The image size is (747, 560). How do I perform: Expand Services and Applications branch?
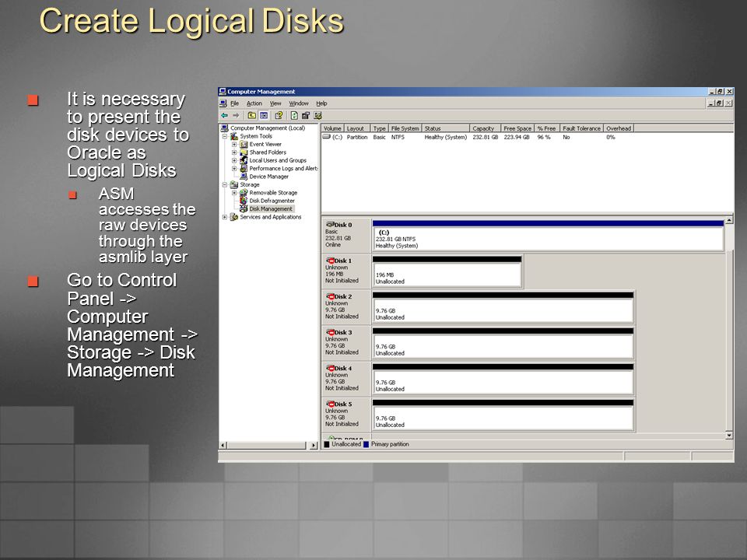[225, 217]
